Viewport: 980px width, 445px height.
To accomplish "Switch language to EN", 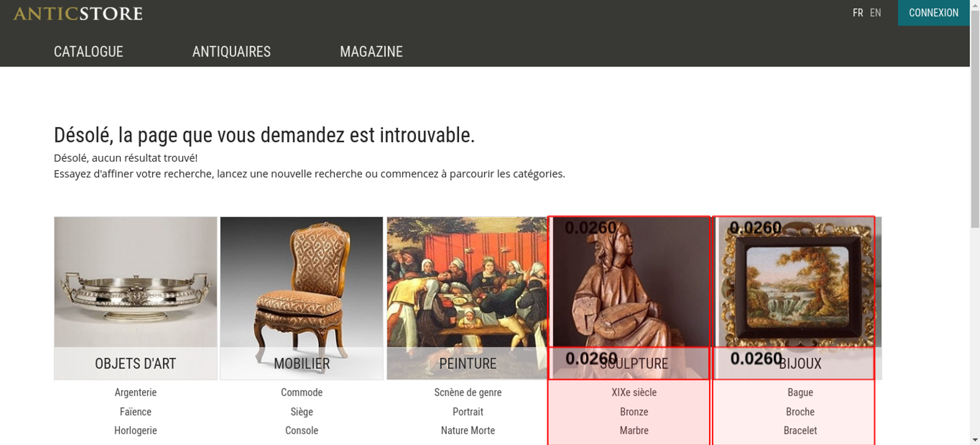I will coord(876,13).
